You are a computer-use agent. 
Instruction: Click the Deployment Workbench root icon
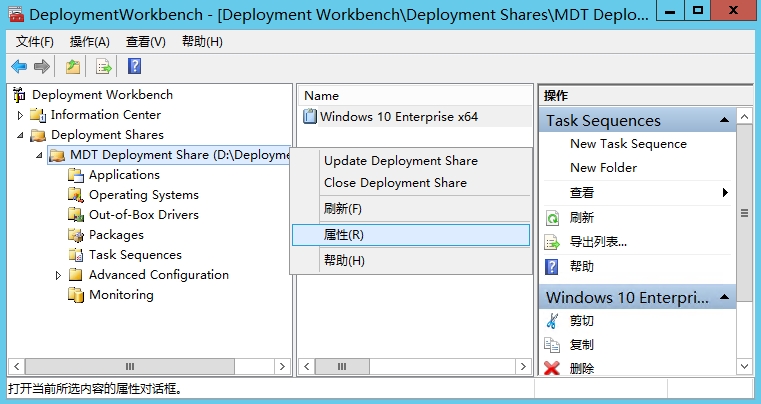click(x=19, y=95)
